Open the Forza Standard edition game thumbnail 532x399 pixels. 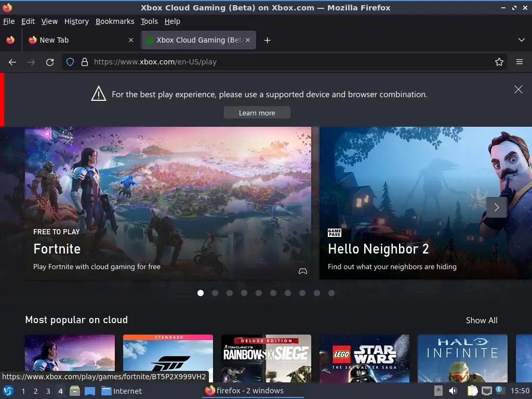168,358
